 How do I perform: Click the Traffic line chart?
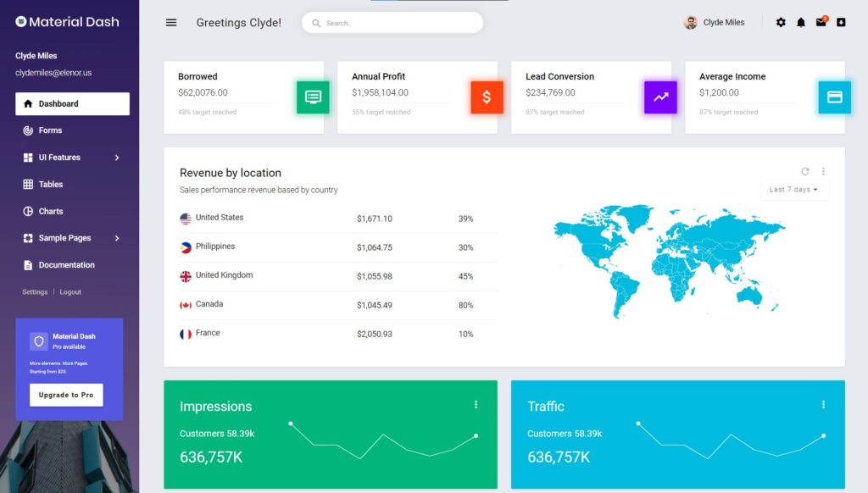point(731,441)
